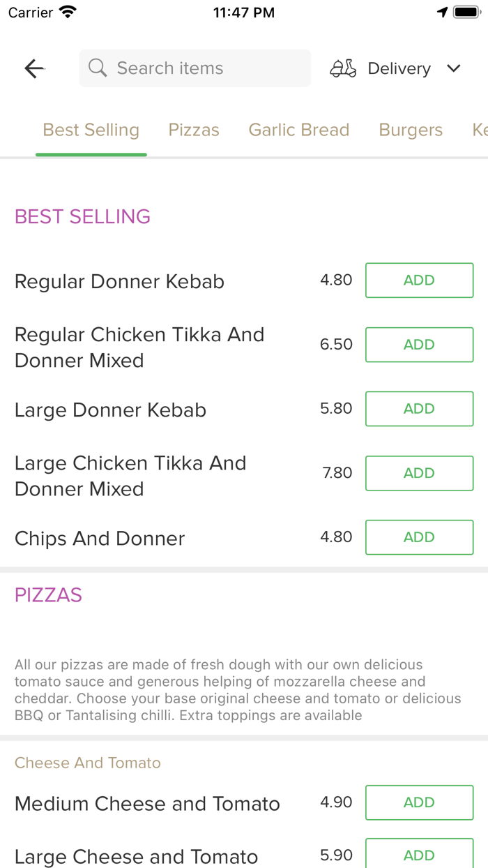Viewport: 488px width, 868px height.
Task: Click the back arrow to return
Action: pos(34,68)
